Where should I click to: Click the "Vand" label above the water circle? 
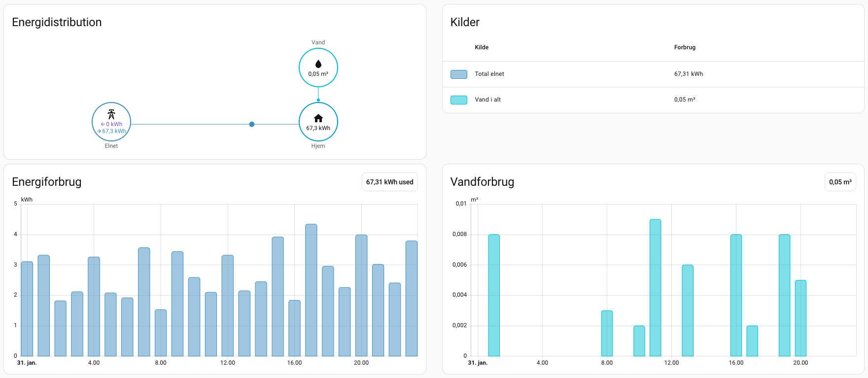[318, 42]
